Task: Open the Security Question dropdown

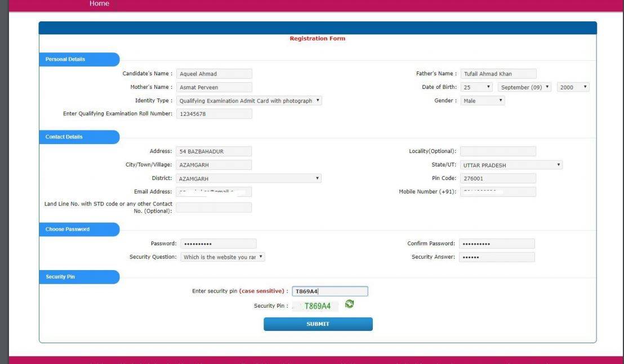Action: (223, 257)
